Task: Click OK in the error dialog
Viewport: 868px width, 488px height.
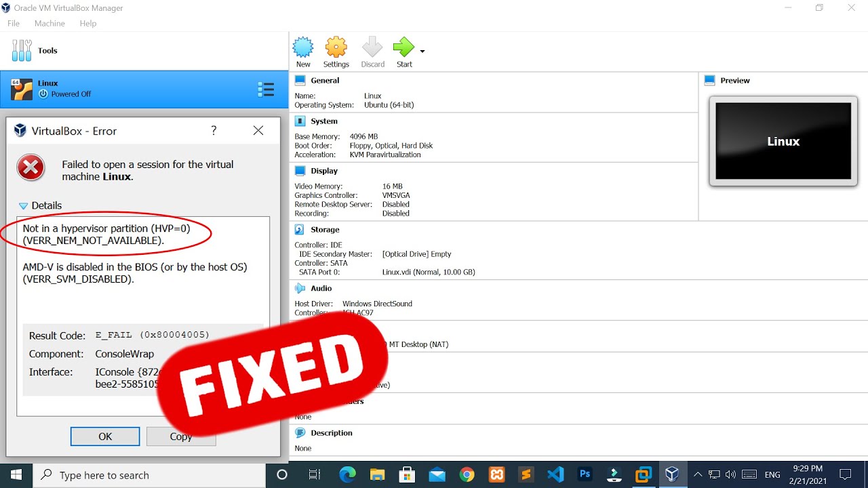Action: tap(105, 436)
